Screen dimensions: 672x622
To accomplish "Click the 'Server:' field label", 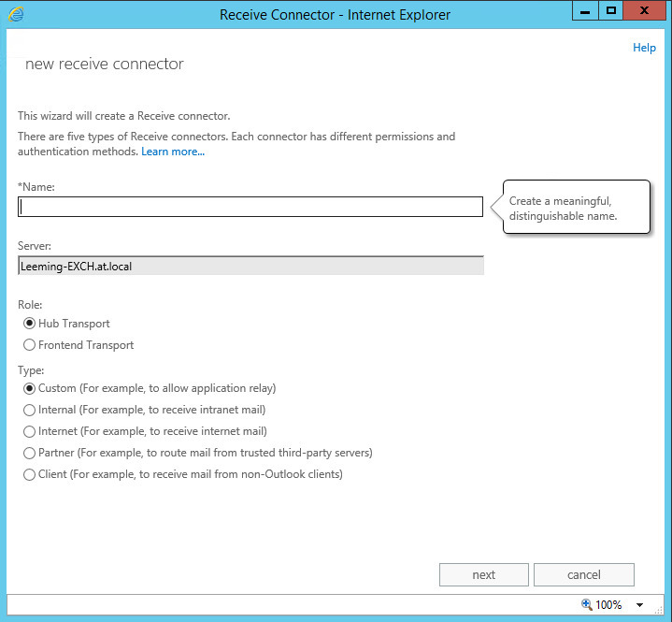I will pyautogui.click(x=35, y=246).
